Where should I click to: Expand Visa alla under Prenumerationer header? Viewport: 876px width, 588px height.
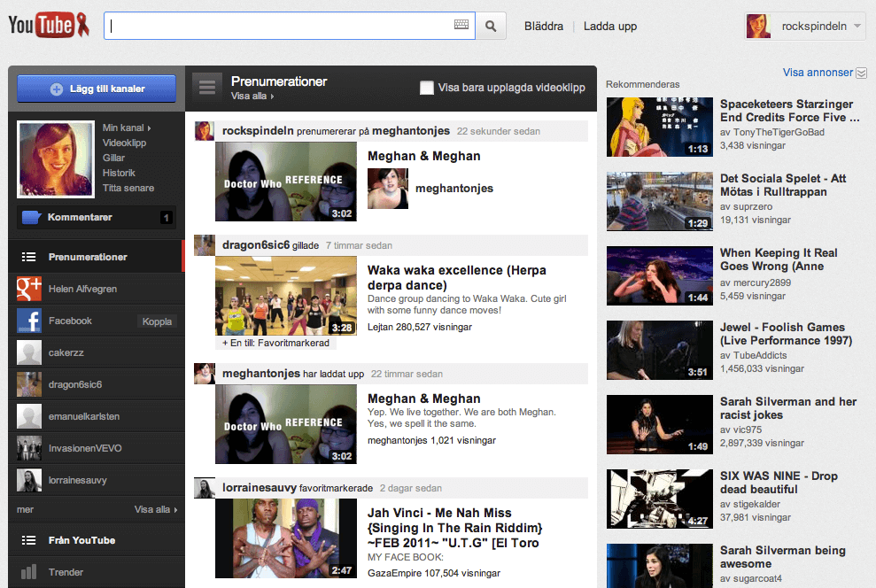click(x=252, y=96)
